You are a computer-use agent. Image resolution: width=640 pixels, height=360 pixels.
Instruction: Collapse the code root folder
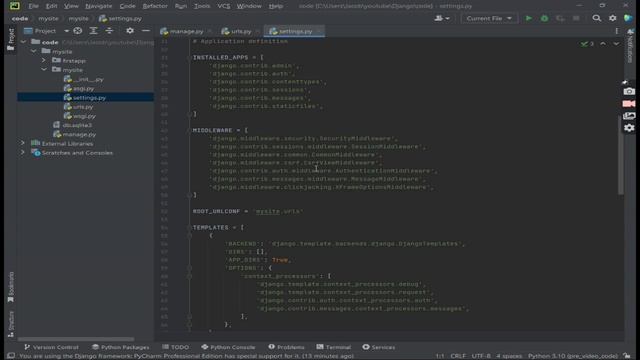23,42
